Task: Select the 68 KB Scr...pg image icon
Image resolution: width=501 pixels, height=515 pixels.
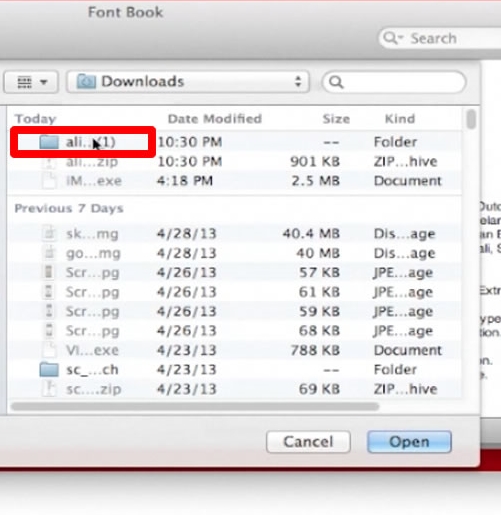Action: point(49,330)
